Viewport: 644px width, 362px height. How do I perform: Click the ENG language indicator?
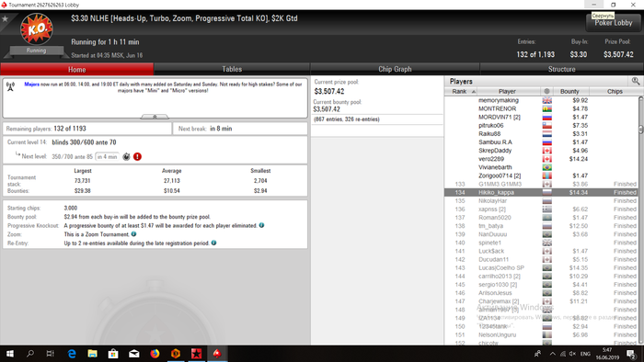point(585,354)
